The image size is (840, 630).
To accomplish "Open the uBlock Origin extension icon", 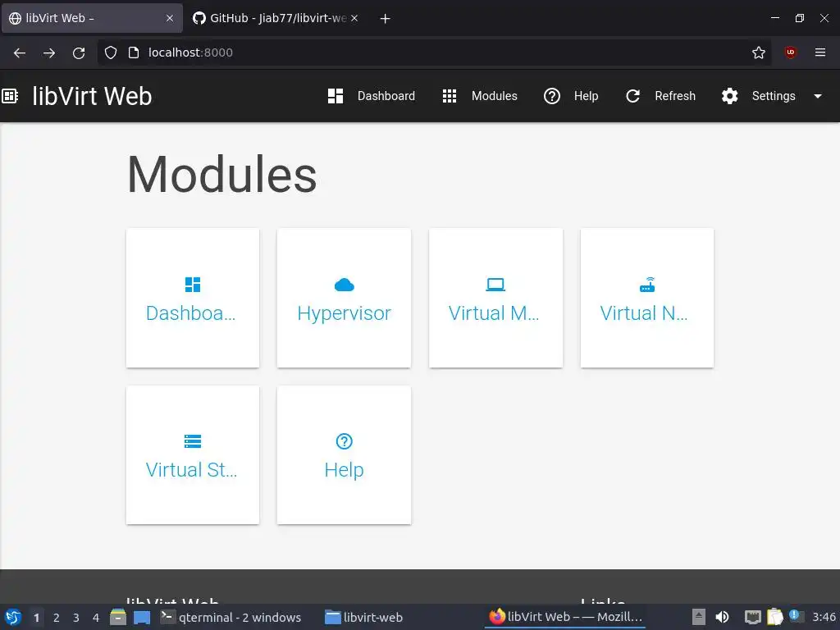I will (x=790, y=52).
